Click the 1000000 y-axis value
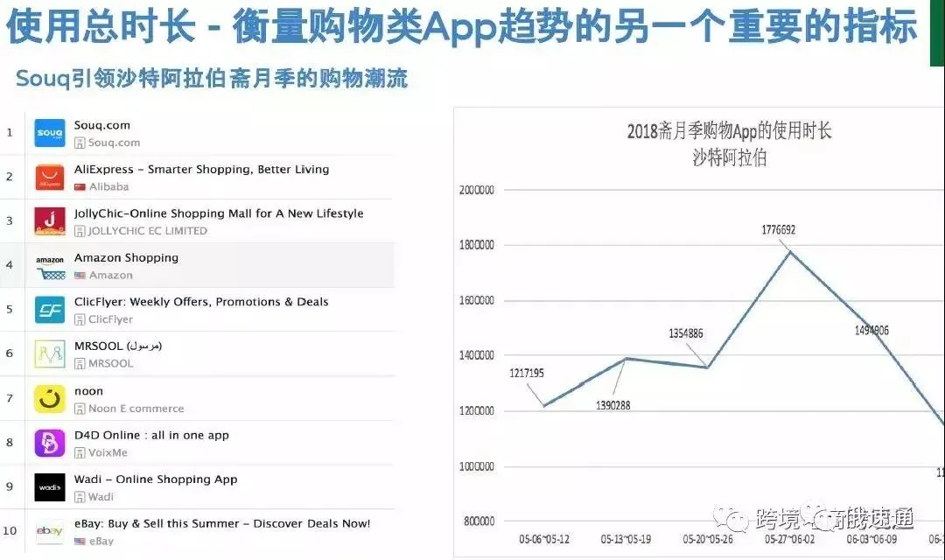Screen dimensions: 945x560 point(477,466)
